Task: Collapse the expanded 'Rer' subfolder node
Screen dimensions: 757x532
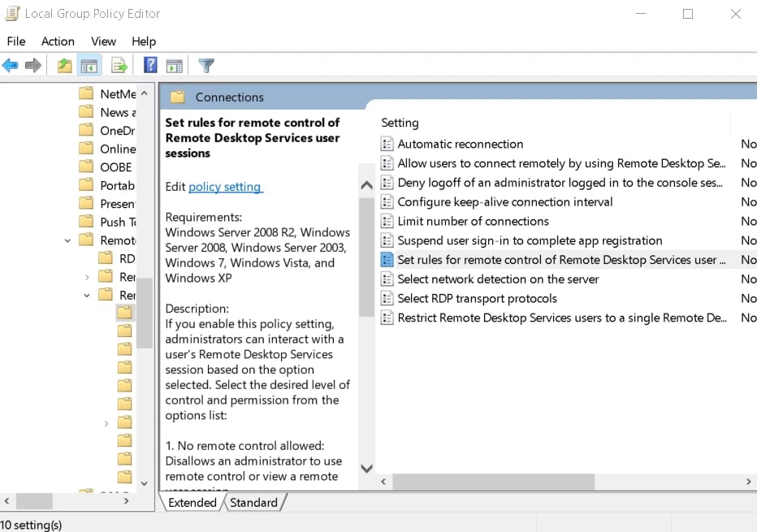Action: [x=87, y=296]
